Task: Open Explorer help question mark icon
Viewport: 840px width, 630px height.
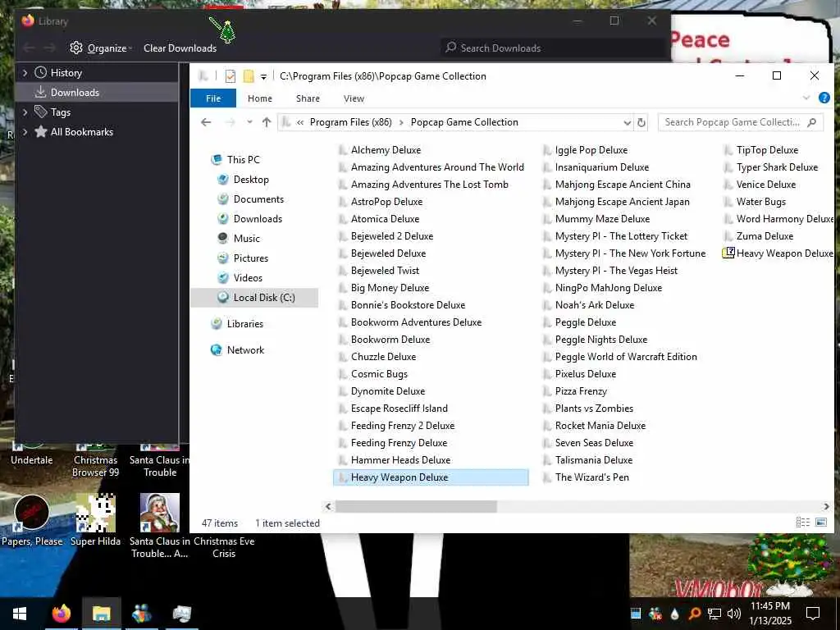Action: pyautogui.click(x=824, y=98)
